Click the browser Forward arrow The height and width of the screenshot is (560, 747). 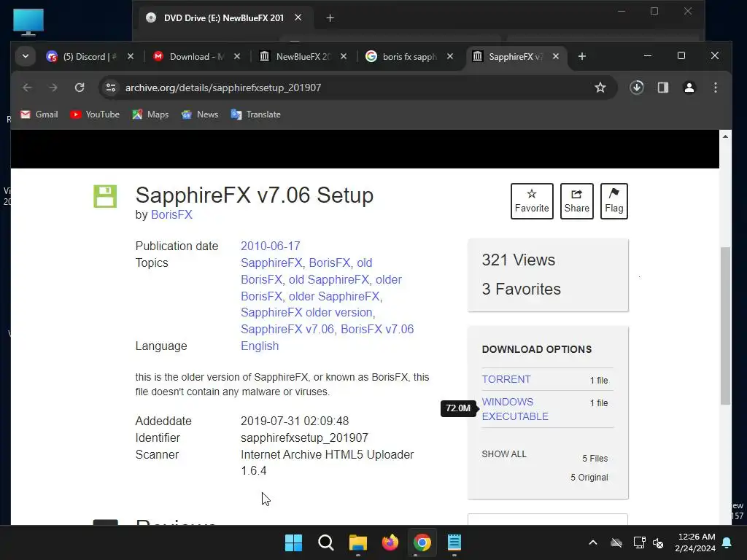click(x=53, y=87)
